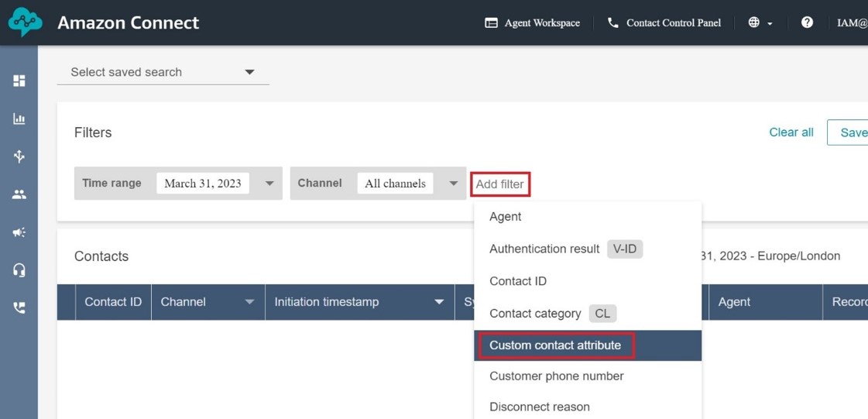Click the help question mark icon
The height and width of the screenshot is (419, 868).
click(807, 22)
